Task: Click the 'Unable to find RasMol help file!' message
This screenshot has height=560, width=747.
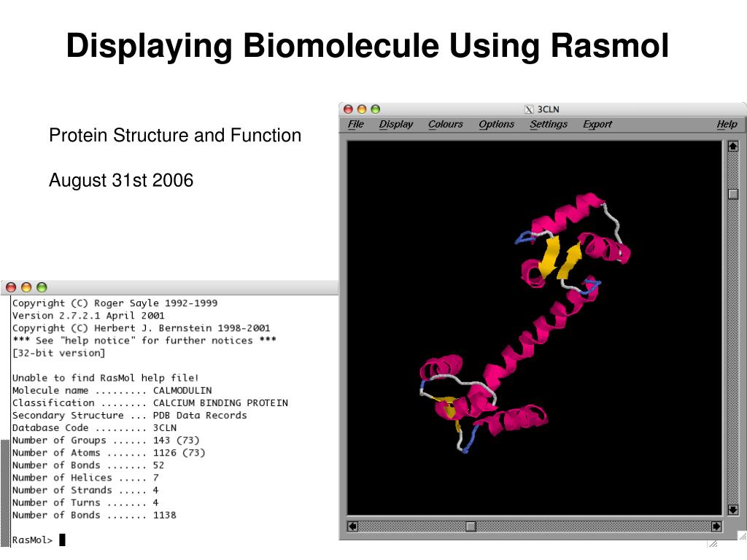Action: pyautogui.click(x=105, y=378)
